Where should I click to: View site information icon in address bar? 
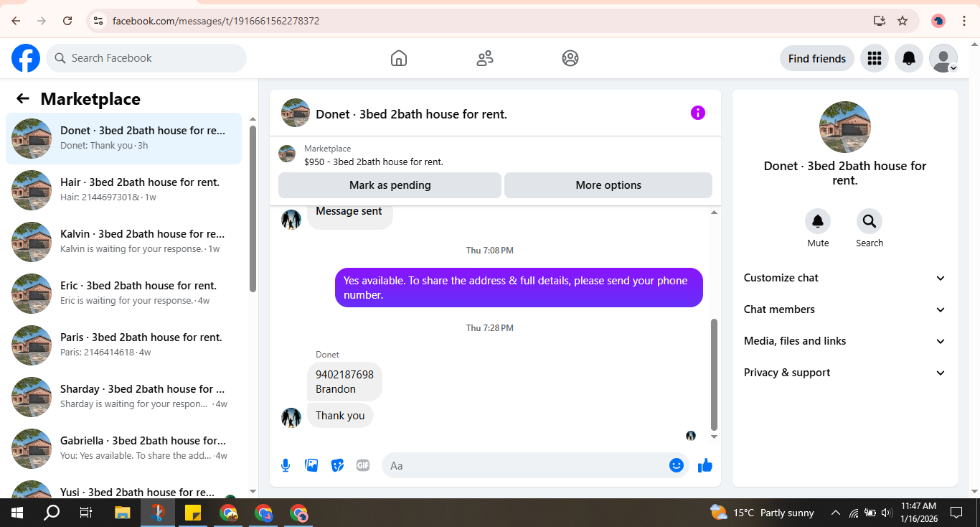[98, 21]
